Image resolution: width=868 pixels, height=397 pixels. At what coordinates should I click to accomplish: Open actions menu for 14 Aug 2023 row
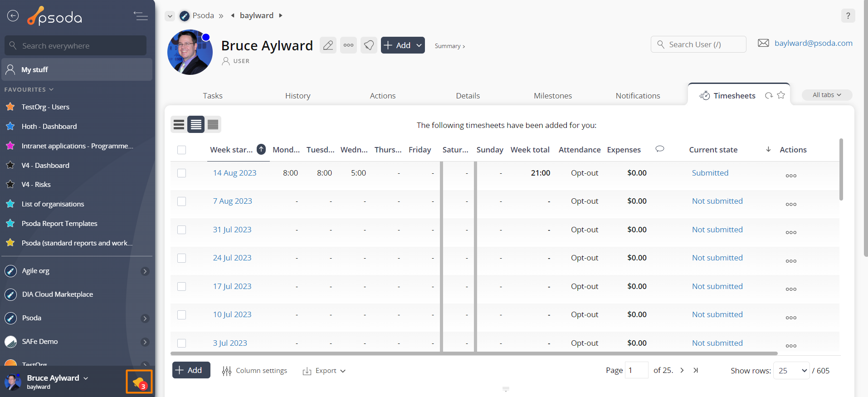[x=791, y=176]
